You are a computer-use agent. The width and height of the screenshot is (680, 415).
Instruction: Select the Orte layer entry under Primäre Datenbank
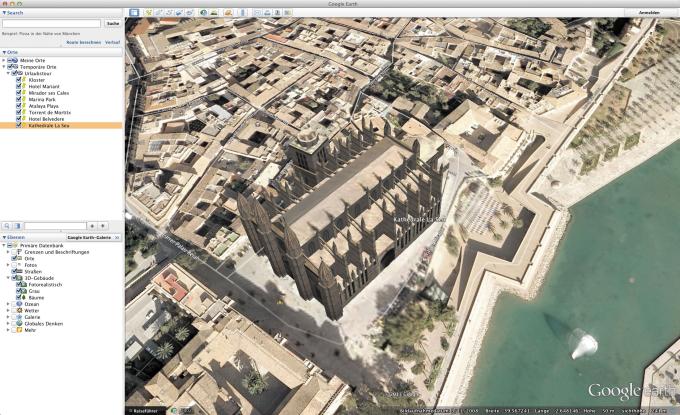coord(29,258)
